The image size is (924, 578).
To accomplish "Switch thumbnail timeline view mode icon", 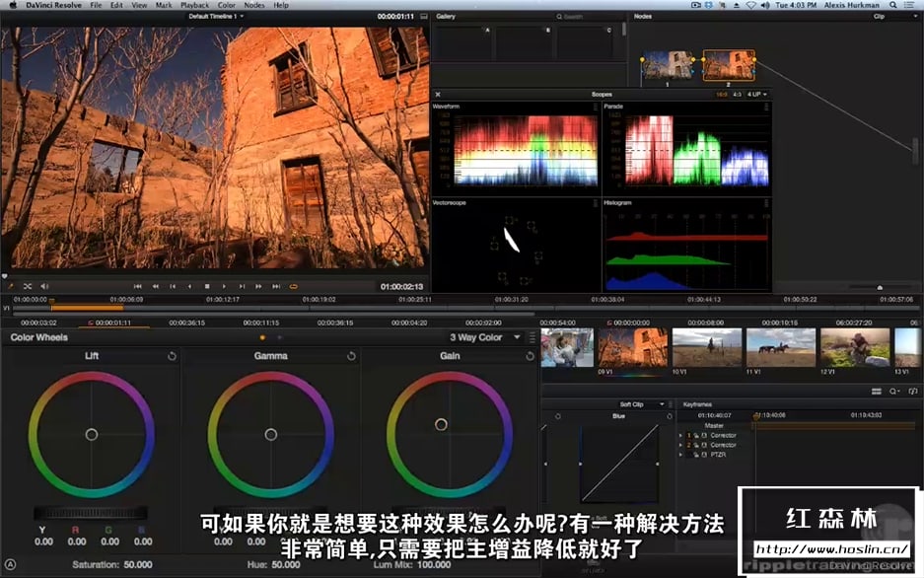I will (877, 392).
